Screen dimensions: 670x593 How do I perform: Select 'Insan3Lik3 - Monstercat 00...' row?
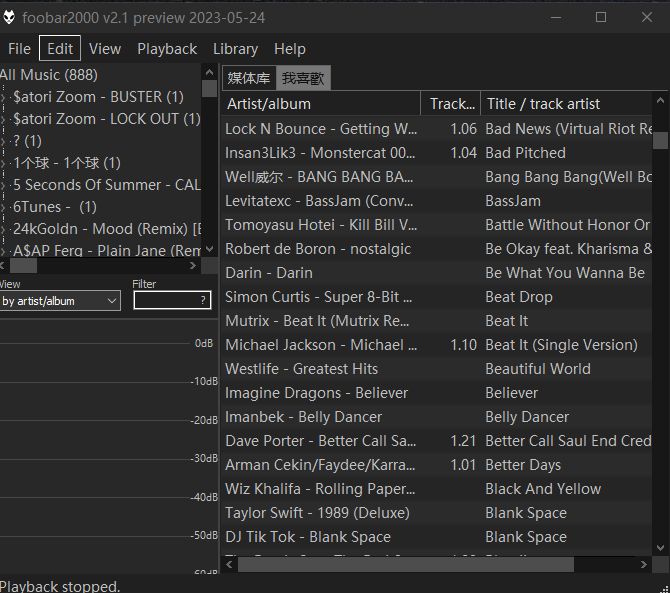437,153
